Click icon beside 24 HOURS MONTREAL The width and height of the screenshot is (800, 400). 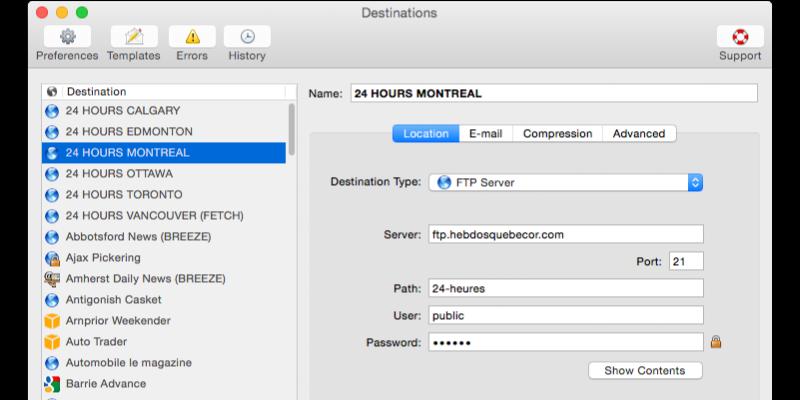click(x=52, y=153)
